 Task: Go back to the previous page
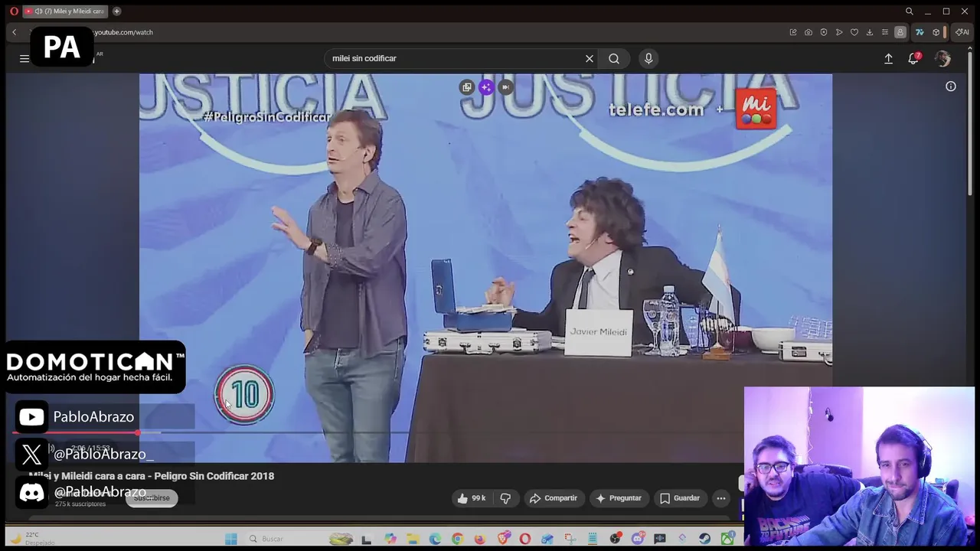(x=14, y=32)
